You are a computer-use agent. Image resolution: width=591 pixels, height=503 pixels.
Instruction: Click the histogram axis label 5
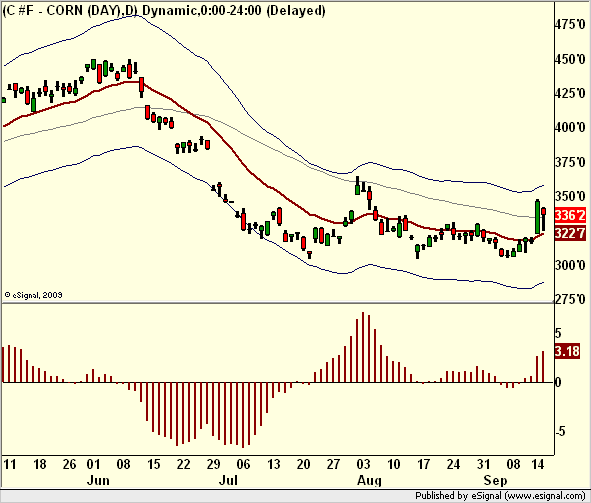pos(558,333)
